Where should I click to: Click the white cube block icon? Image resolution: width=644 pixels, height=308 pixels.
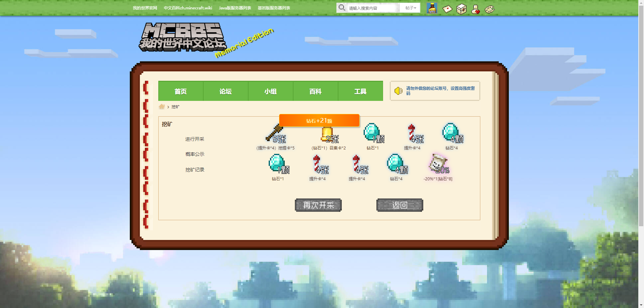(462, 9)
